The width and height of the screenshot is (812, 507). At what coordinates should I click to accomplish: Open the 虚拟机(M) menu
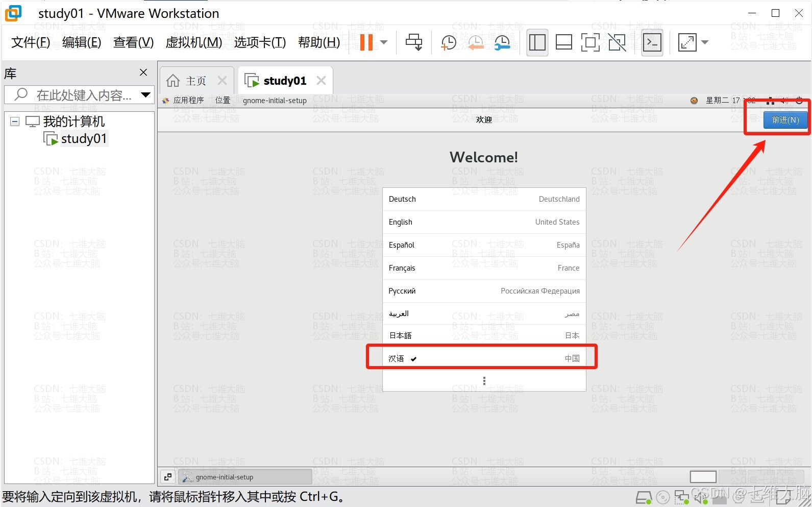(194, 42)
